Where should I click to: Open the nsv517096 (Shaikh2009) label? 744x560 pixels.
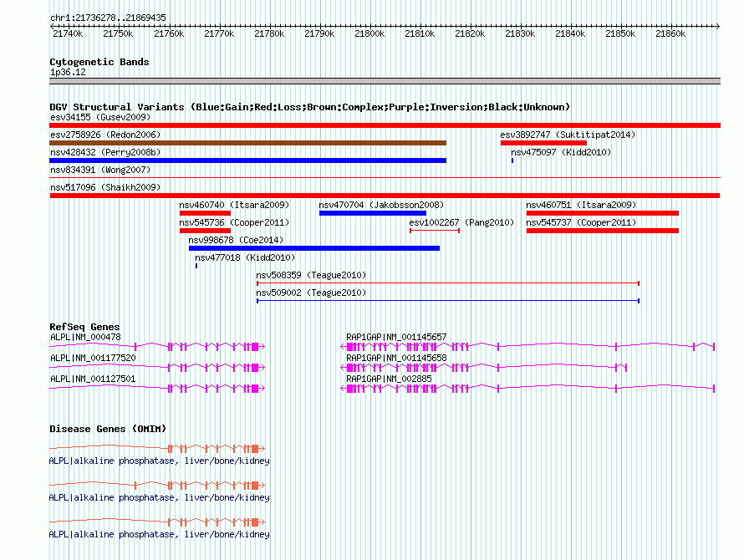tap(105, 187)
